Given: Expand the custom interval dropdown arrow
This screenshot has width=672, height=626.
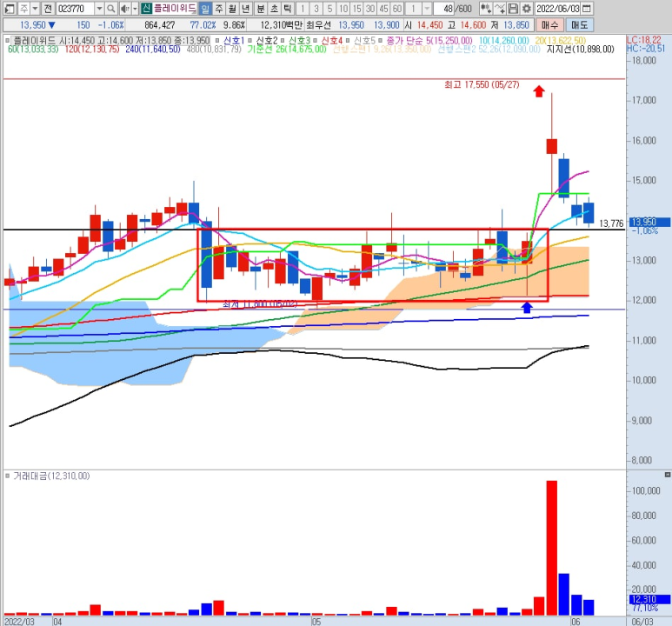Looking at the screenshot, I should (427, 8).
